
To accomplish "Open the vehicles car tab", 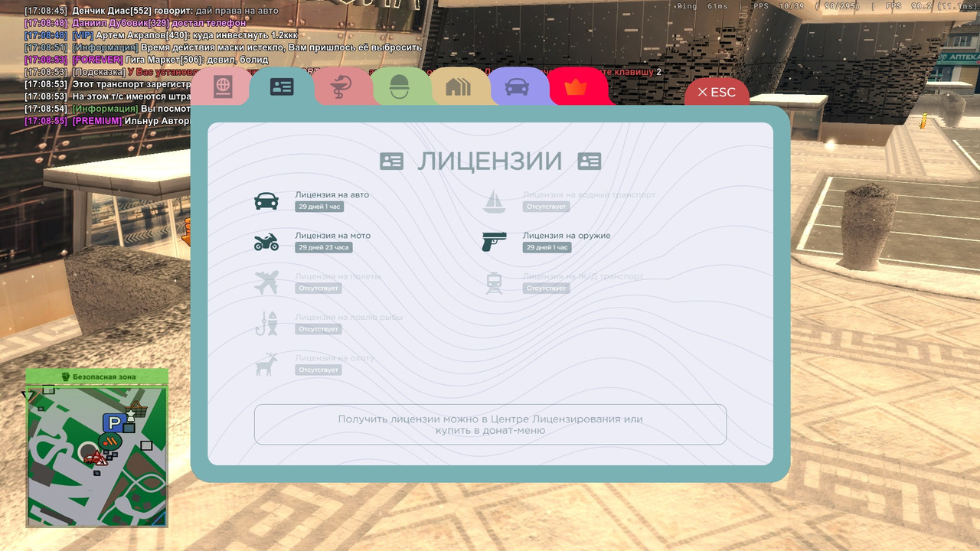I will (518, 86).
